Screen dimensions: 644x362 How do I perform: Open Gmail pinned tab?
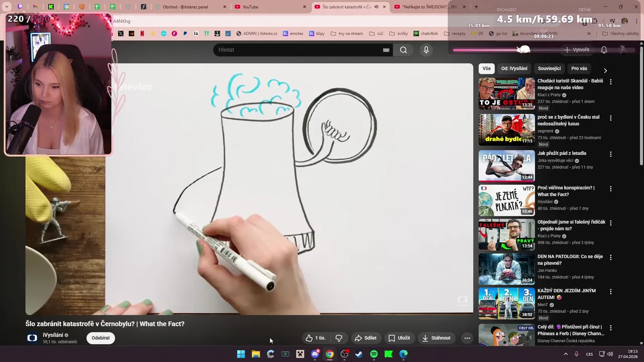(35, 7)
